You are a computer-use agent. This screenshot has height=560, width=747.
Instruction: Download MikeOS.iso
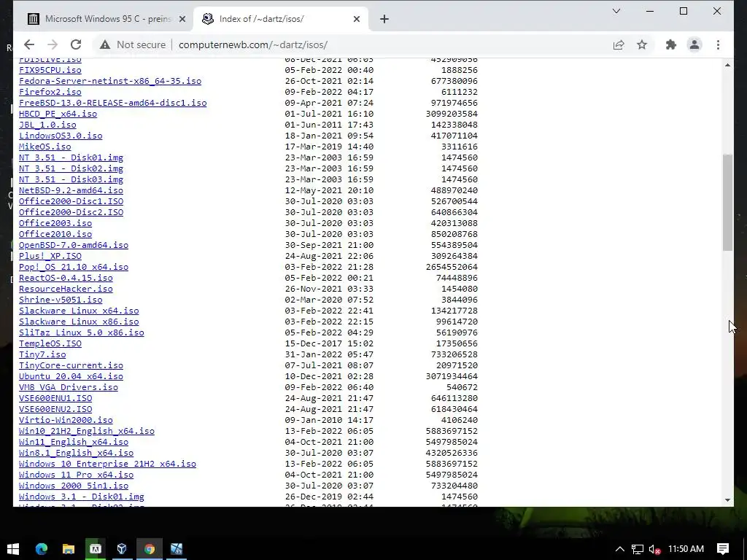click(x=44, y=147)
